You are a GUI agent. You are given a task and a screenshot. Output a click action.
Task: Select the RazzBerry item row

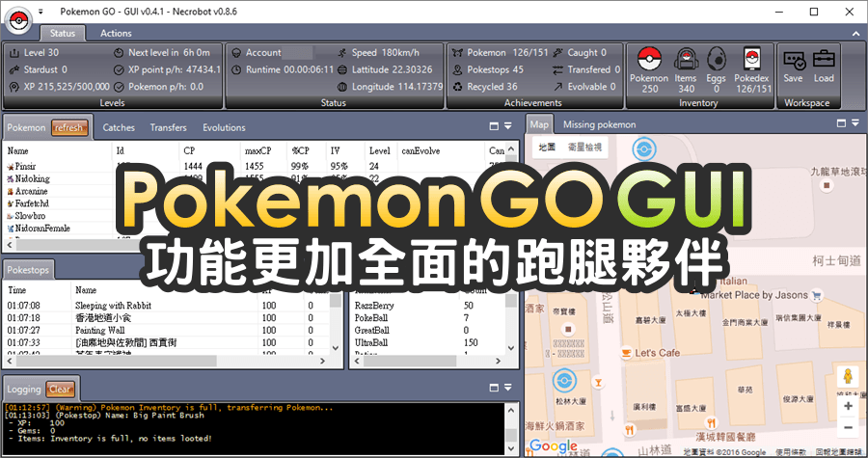(x=428, y=306)
